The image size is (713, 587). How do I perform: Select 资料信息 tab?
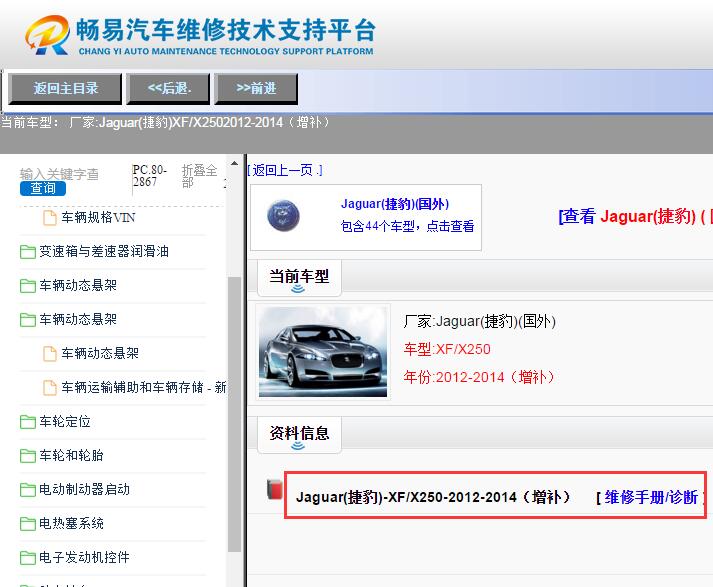pos(299,434)
